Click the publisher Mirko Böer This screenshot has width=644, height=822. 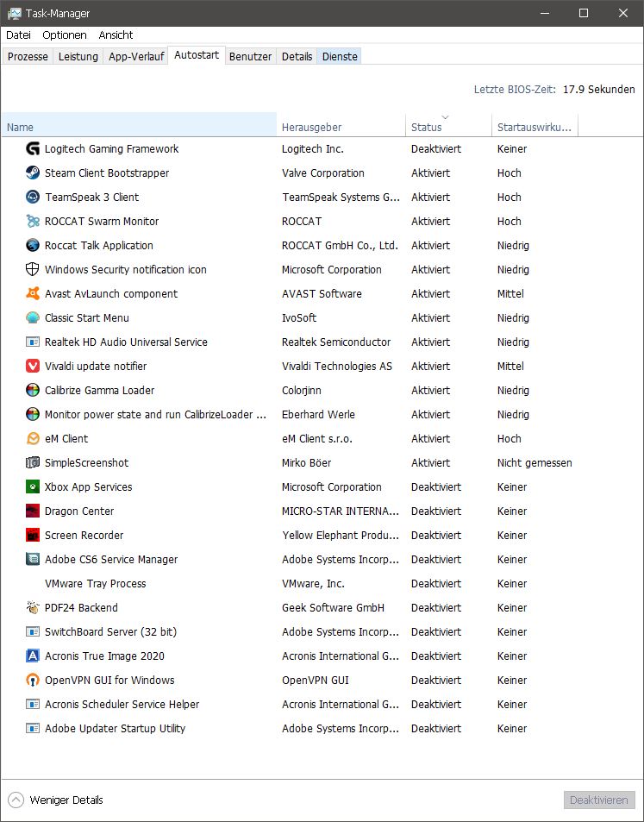coord(307,463)
